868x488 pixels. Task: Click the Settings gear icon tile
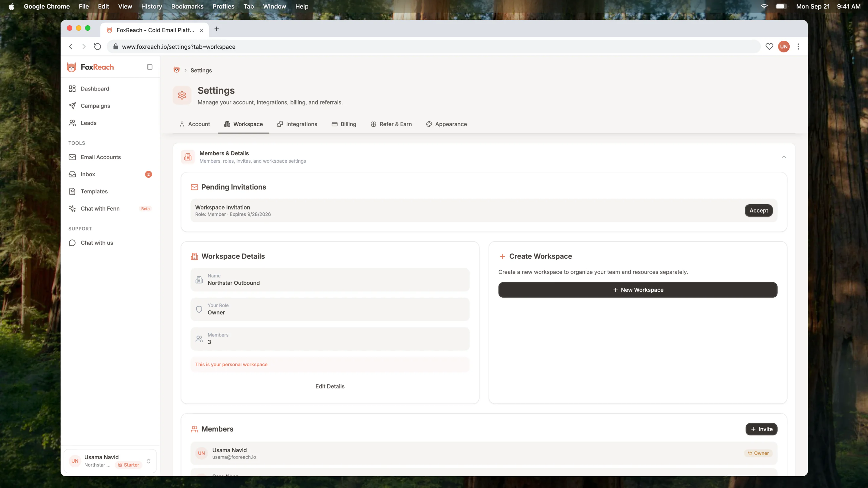click(x=182, y=95)
